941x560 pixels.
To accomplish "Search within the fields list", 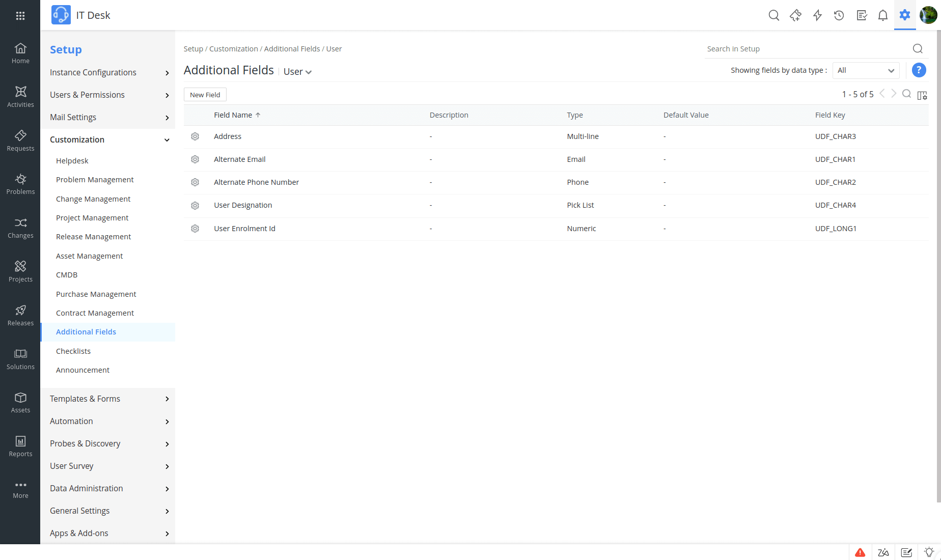I will click(907, 94).
